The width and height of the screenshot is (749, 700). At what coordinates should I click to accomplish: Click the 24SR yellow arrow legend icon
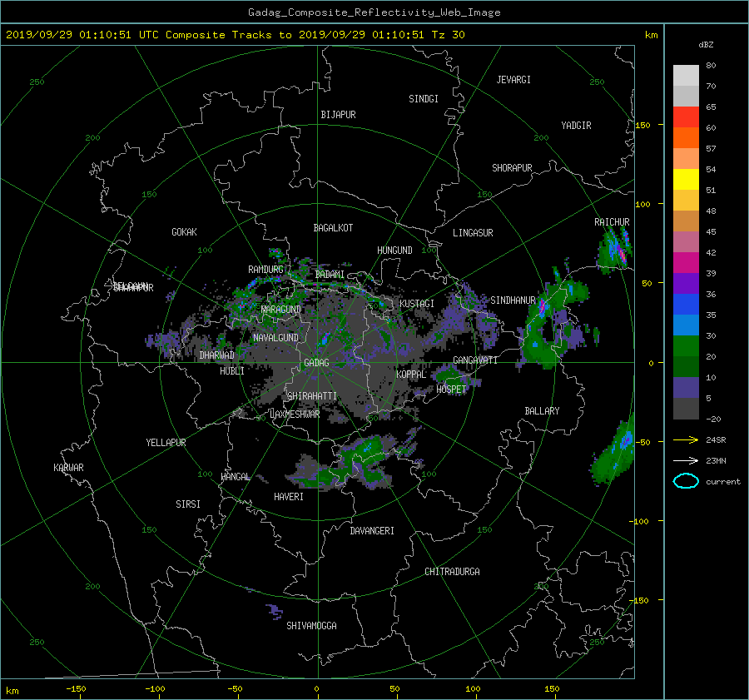[686, 439]
